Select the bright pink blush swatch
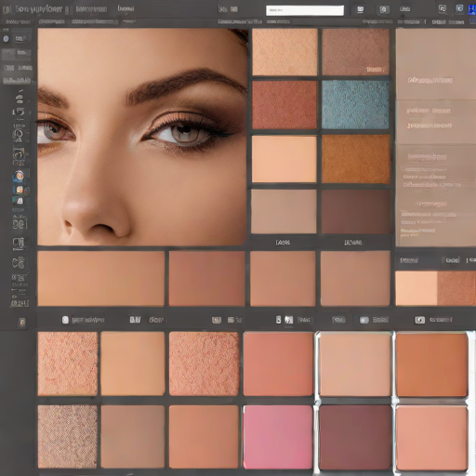476x476 pixels. tap(278, 437)
